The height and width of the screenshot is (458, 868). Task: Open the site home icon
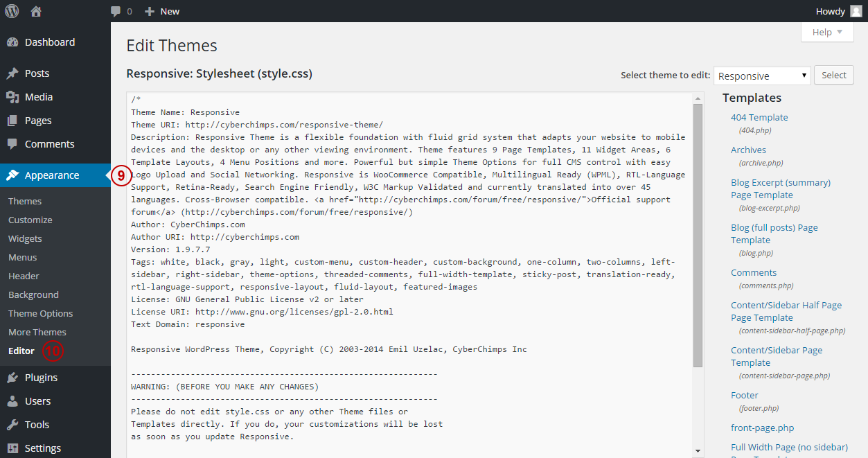coord(36,11)
